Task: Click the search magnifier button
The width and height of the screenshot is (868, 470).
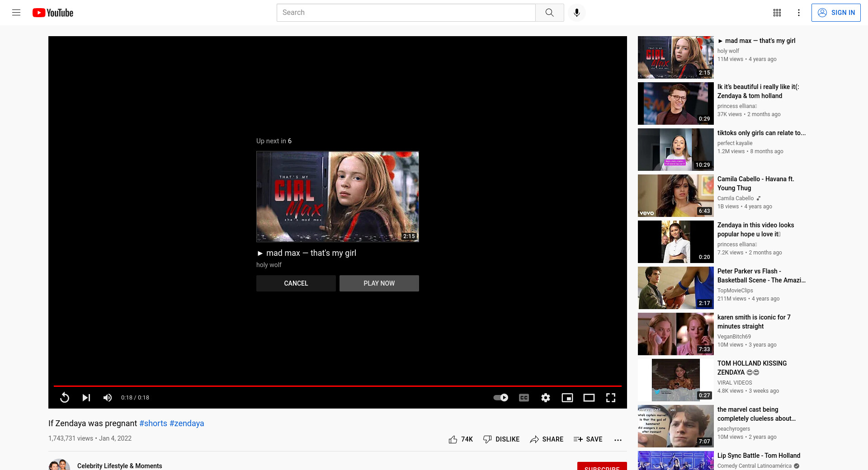Action: tap(549, 13)
